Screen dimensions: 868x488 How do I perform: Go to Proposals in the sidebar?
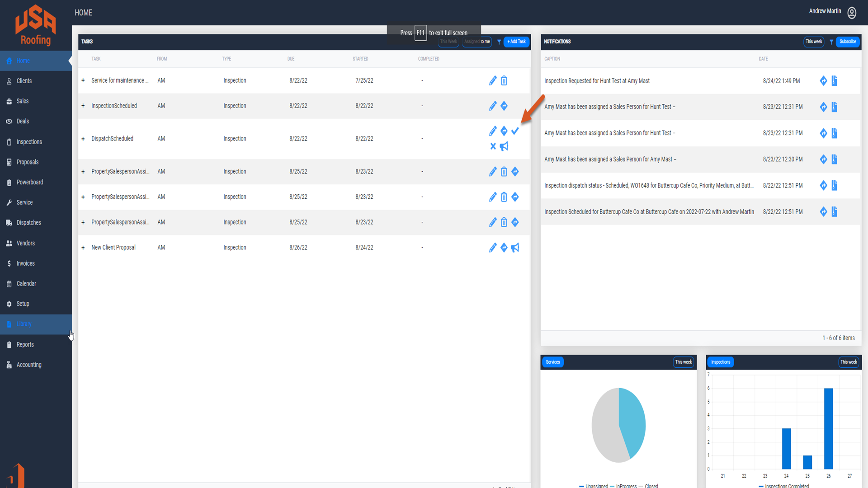coord(27,162)
